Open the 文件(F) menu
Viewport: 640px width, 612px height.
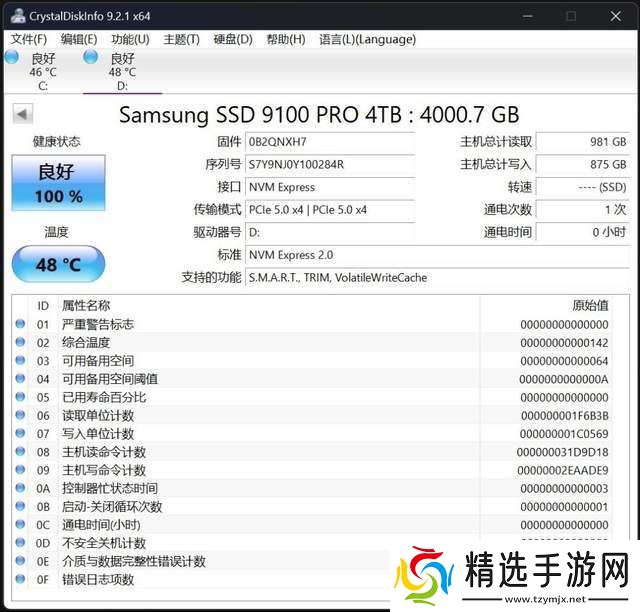pyautogui.click(x=29, y=39)
